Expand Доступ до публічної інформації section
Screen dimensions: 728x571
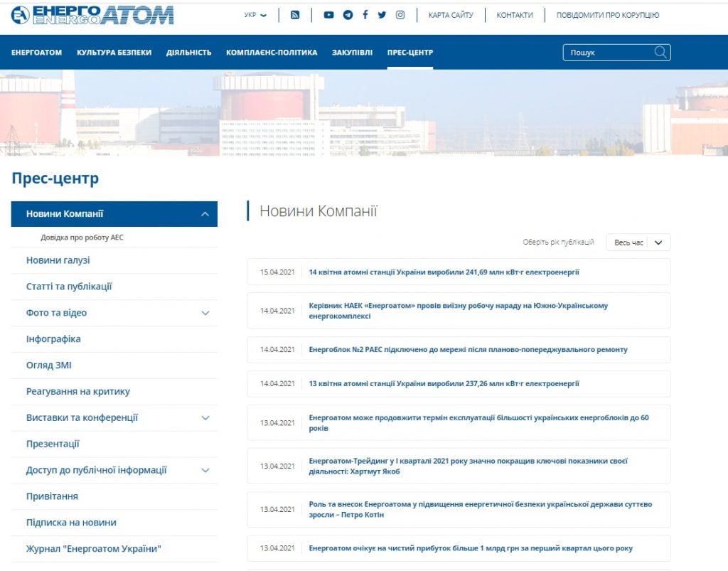tap(205, 470)
